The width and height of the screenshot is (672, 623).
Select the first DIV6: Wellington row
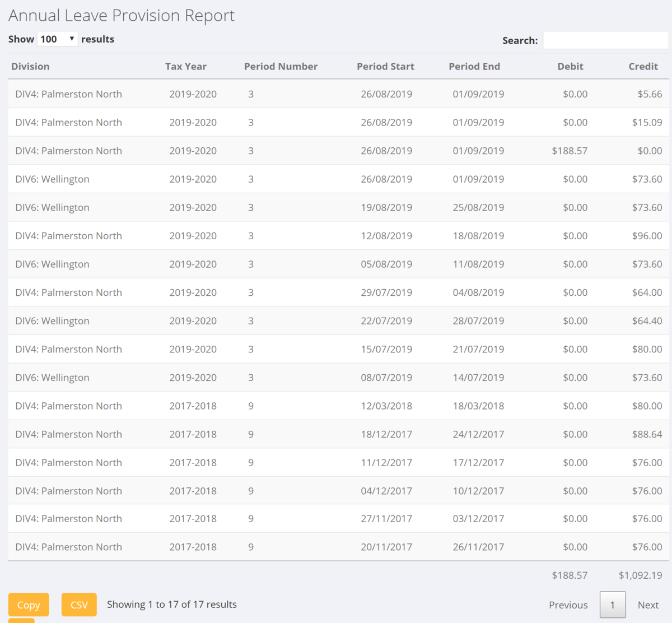pos(52,179)
